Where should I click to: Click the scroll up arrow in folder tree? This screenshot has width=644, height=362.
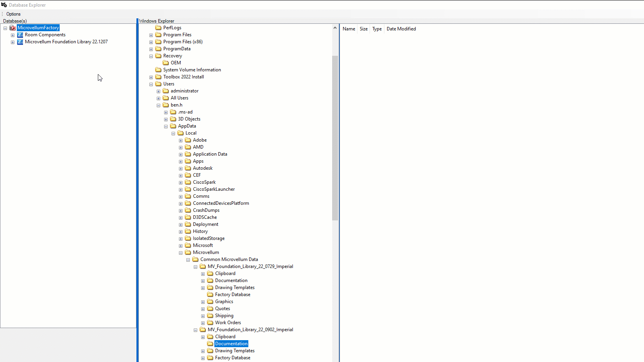(335, 28)
